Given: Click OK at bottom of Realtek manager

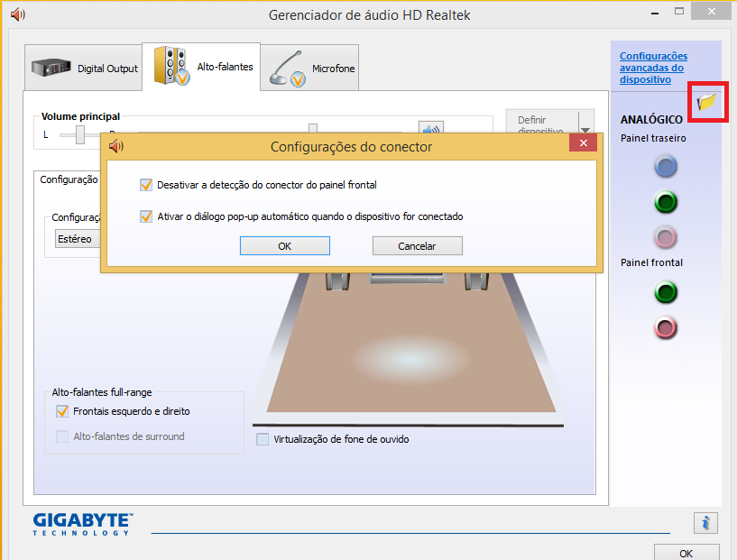Looking at the screenshot, I should point(686,553).
